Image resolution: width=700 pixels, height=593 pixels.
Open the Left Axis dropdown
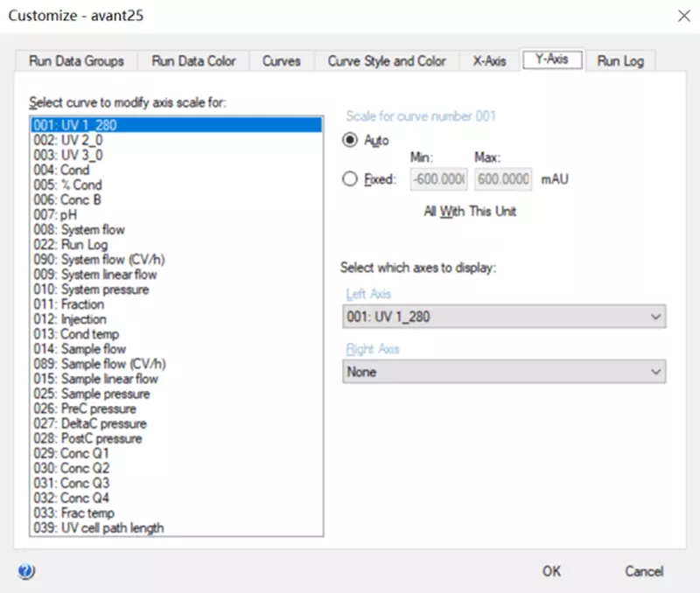(503, 317)
